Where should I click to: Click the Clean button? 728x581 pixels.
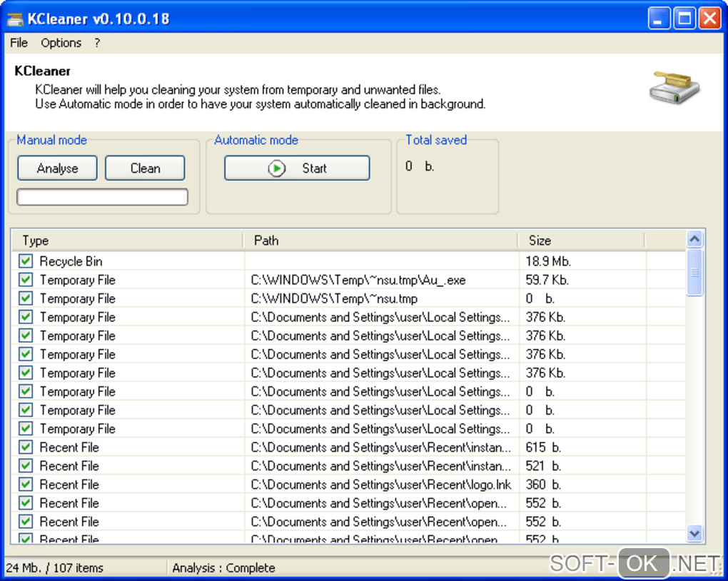pyautogui.click(x=145, y=168)
